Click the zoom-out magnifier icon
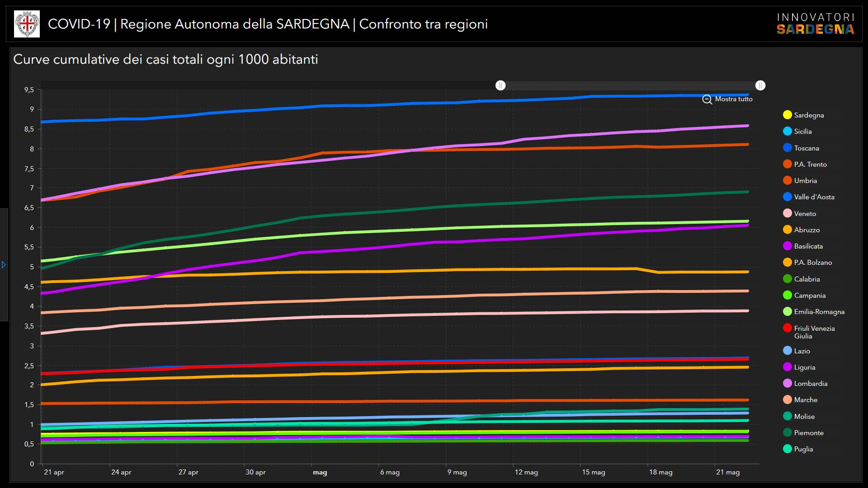Image resolution: width=868 pixels, height=488 pixels. [707, 99]
